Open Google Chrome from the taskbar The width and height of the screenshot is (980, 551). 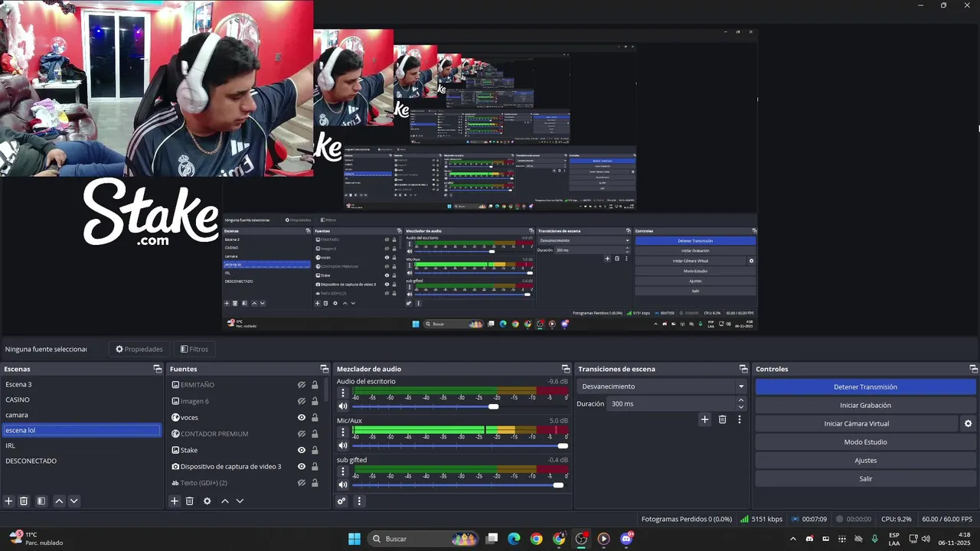tap(536, 539)
